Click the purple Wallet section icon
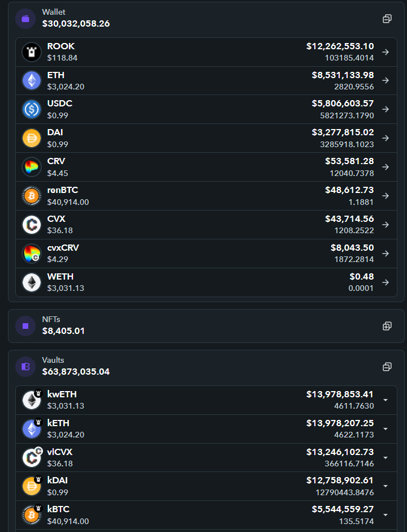This screenshot has width=407, height=532. 25,19
